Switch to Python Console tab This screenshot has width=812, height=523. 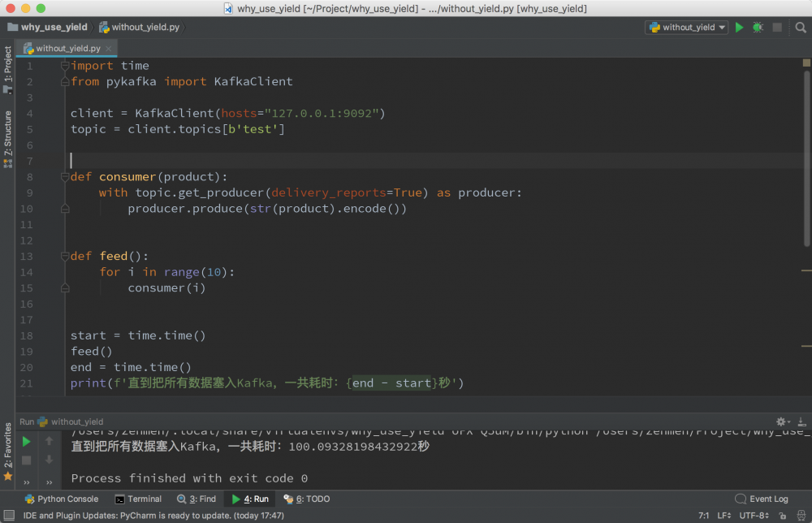(x=62, y=499)
